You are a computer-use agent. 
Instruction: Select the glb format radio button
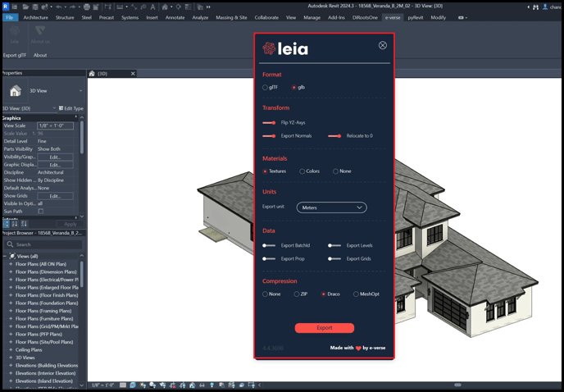coord(293,88)
